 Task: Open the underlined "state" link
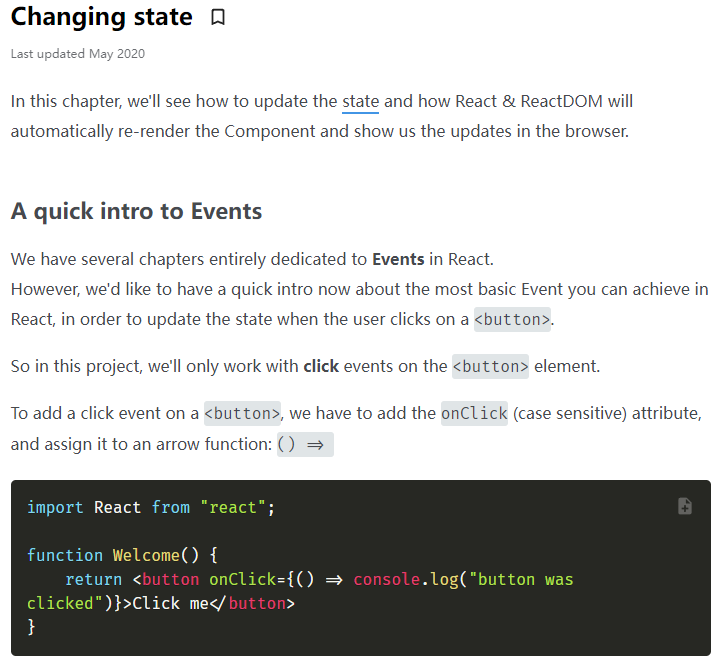[x=360, y=101]
